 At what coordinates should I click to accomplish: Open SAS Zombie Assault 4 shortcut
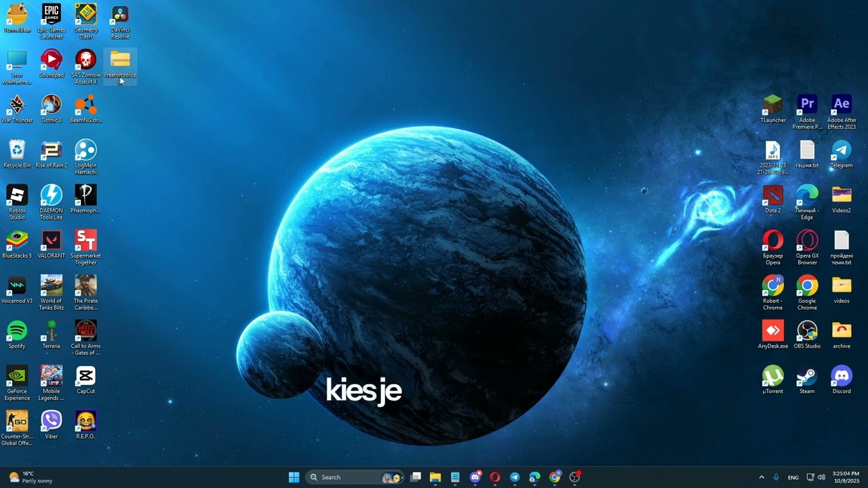pyautogui.click(x=85, y=66)
